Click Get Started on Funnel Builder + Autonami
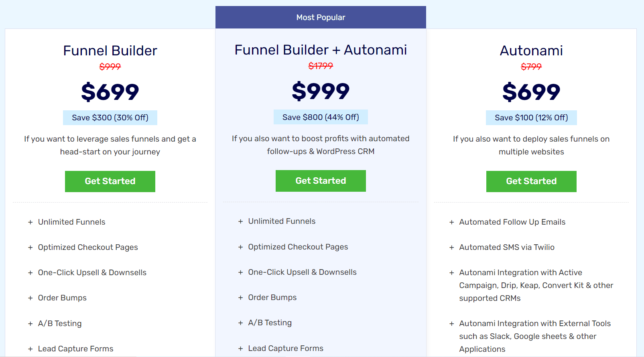Viewport: 644px width, 357px height. (x=321, y=181)
